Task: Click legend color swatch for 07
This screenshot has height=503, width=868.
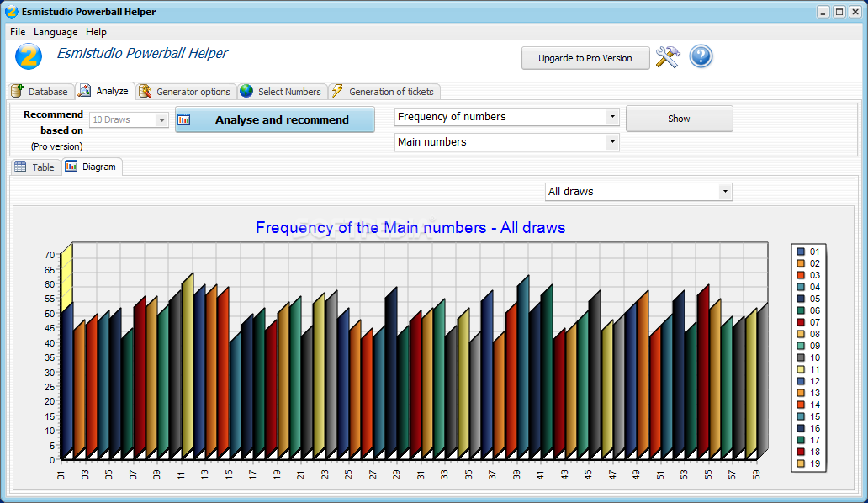Action: (801, 322)
